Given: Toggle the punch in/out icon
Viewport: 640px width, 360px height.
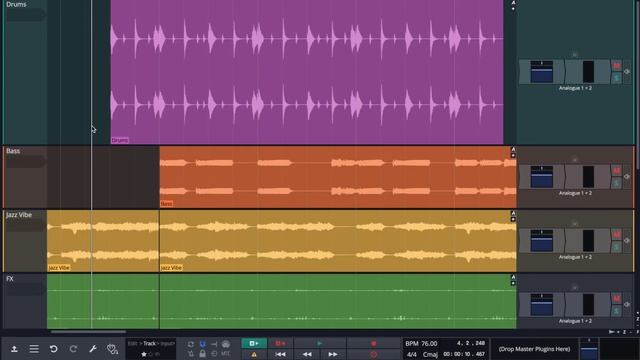Looking at the screenshot, I should [x=214, y=344].
